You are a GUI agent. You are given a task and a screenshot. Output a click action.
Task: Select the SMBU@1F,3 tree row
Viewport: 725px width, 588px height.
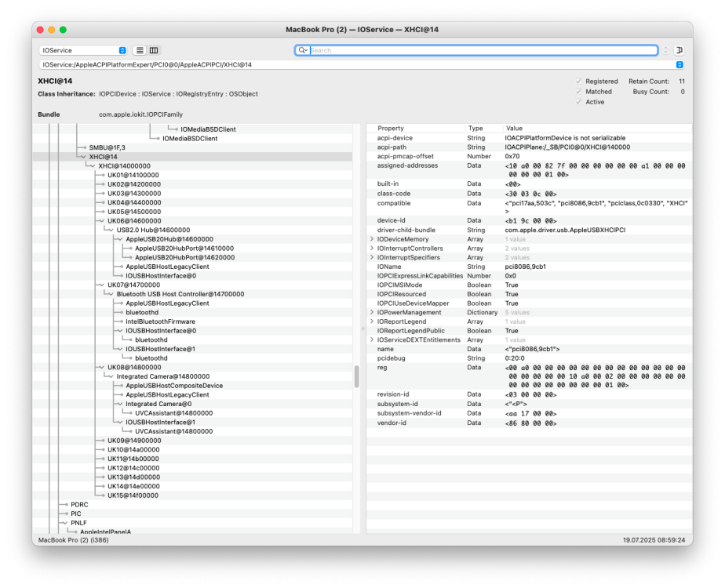click(107, 148)
